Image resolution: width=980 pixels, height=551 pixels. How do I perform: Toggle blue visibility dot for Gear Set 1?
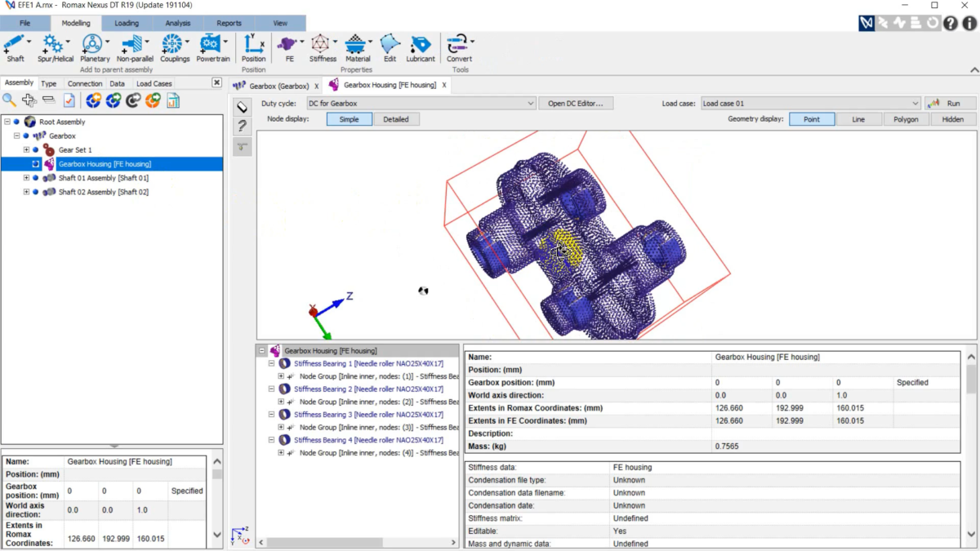tap(35, 150)
